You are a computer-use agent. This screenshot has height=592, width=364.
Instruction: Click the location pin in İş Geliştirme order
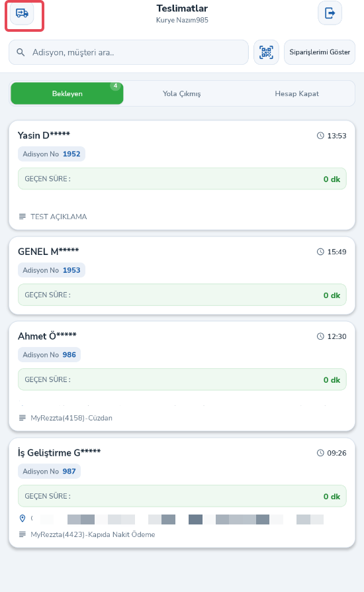(x=23, y=518)
